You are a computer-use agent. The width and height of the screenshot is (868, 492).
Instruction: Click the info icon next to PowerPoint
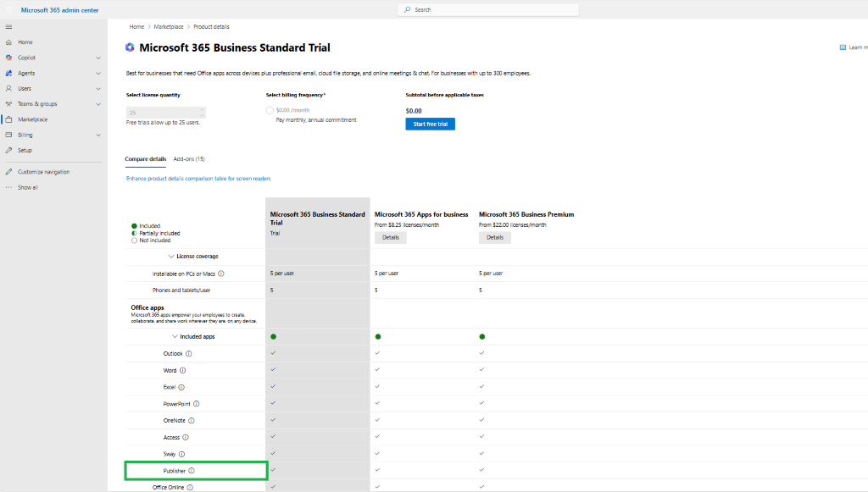click(196, 404)
